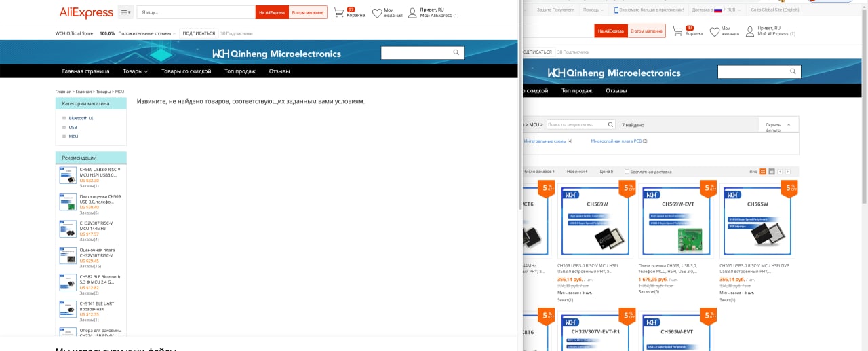Viewport: 868px width, 351px height.
Task: Click 'В этом магазине' button in left window
Action: click(308, 12)
